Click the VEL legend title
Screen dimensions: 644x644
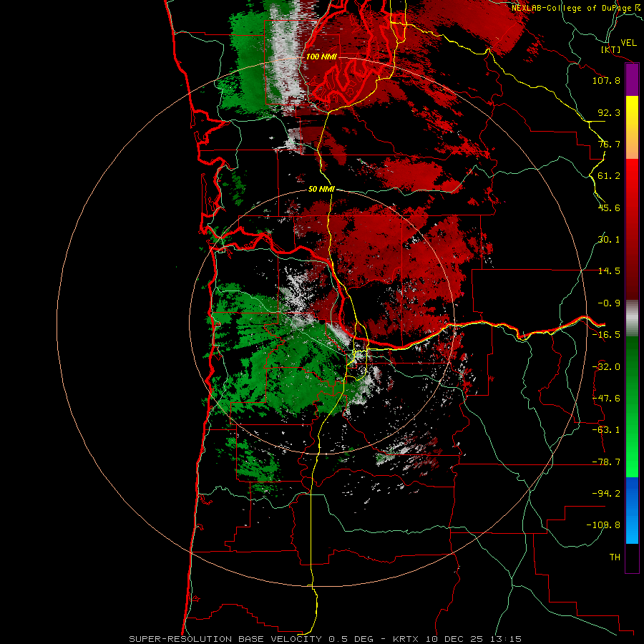628,43
